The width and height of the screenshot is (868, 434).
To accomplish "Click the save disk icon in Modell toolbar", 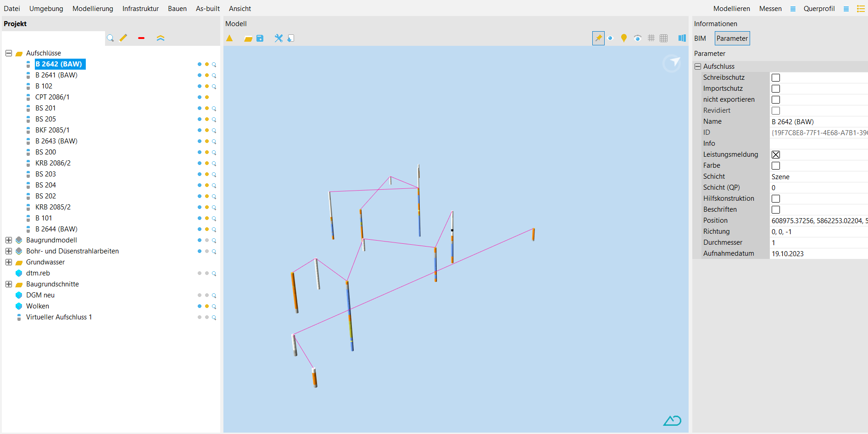I will point(260,38).
